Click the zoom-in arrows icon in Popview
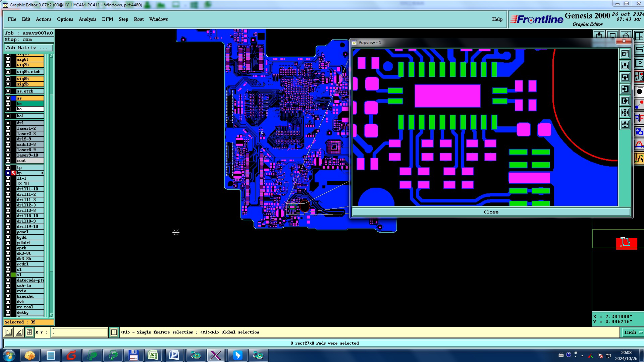This screenshot has width=644, height=362. (625, 113)
